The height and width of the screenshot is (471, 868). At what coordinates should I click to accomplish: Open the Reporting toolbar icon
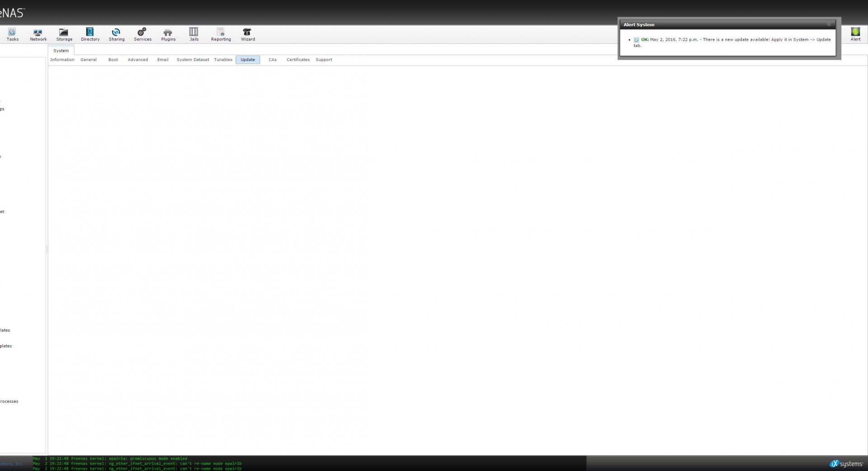point(221,34)
